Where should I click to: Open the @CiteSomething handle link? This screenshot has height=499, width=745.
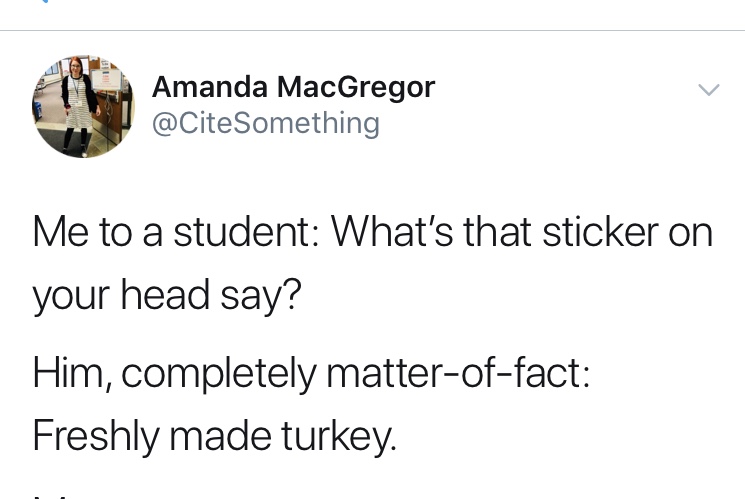265,123
